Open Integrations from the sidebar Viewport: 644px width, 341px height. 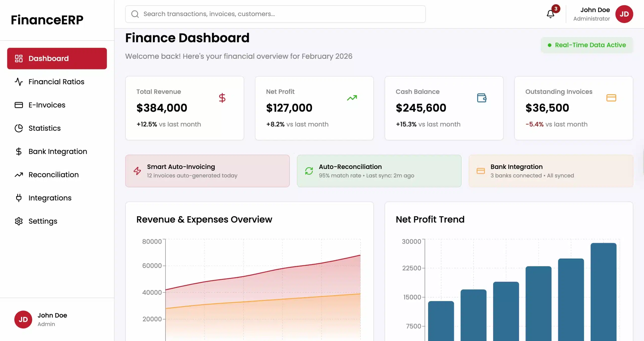(x=50, y=198)
